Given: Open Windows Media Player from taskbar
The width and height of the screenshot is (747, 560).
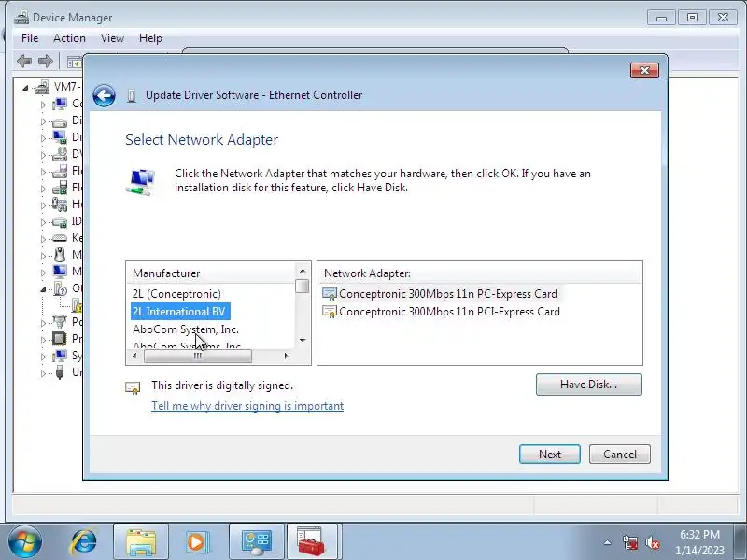Looking at the screenshot, I should (196, 541).
